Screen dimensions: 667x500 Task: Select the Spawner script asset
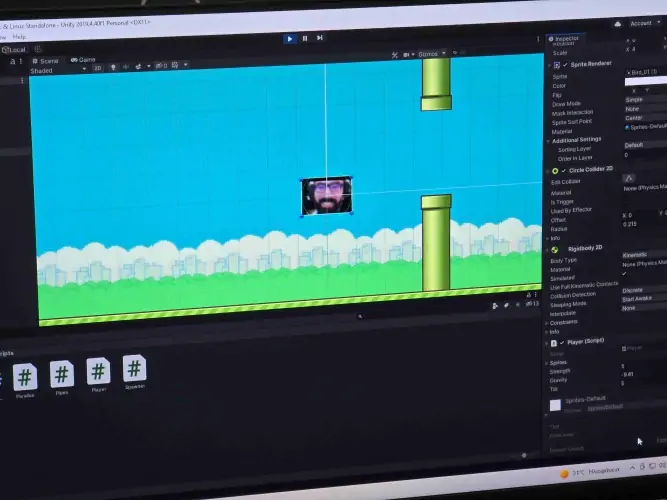pos(135,371)
